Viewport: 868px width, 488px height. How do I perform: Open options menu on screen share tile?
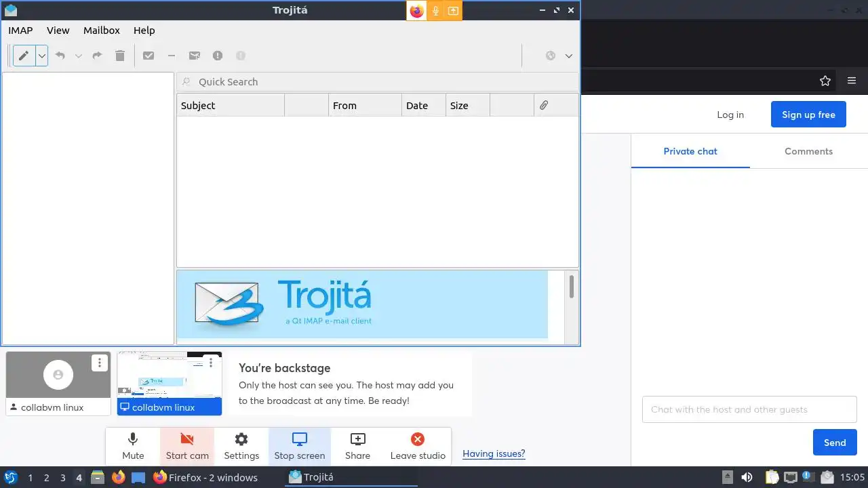pyautogui.click(x=211, y=363)
